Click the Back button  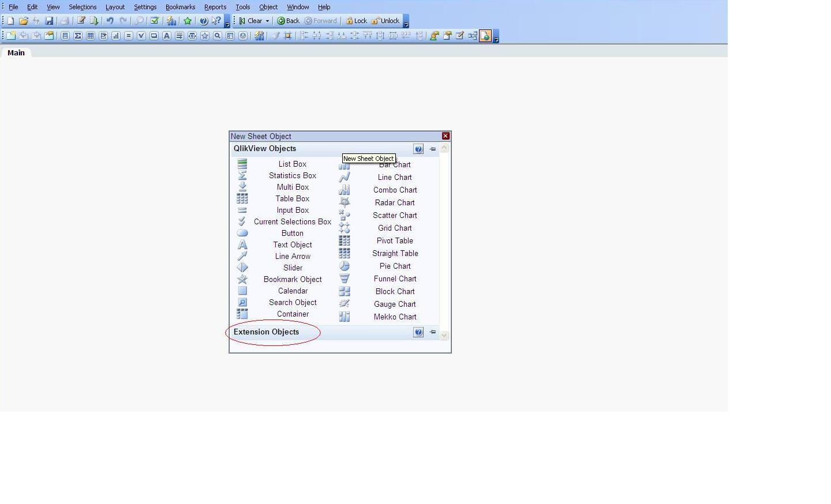click(x=289, y=21)
